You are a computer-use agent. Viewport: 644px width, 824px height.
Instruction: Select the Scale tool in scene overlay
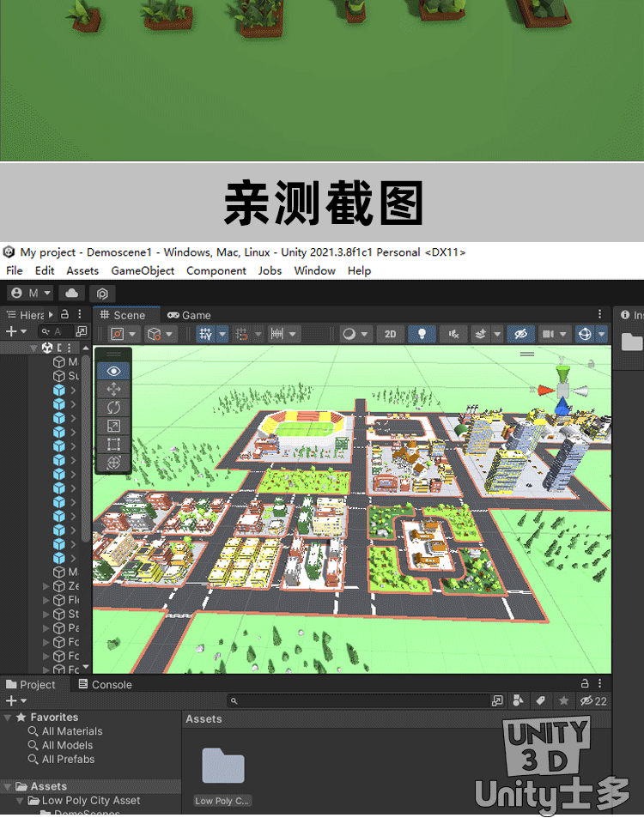click(114, 426)
